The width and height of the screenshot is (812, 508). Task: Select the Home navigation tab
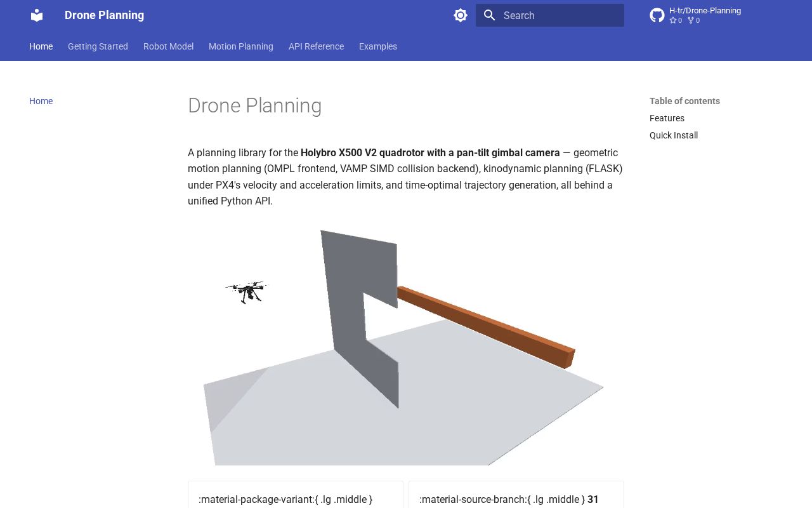point(41,46)
